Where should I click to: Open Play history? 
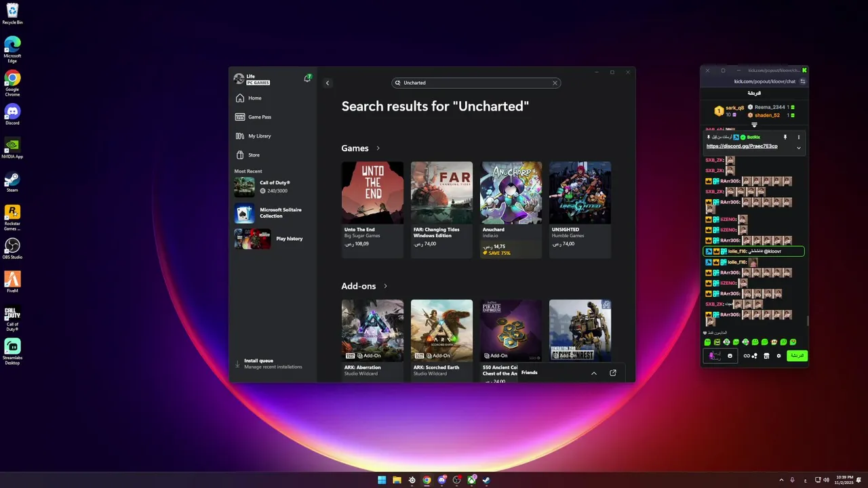(271, 239)
